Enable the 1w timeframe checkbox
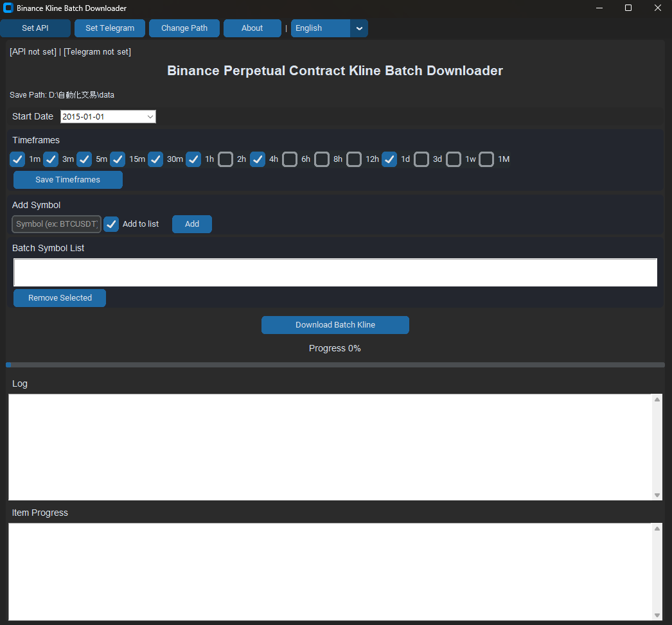The height and width of the screenshot is (625, 672). pos(454,159)
